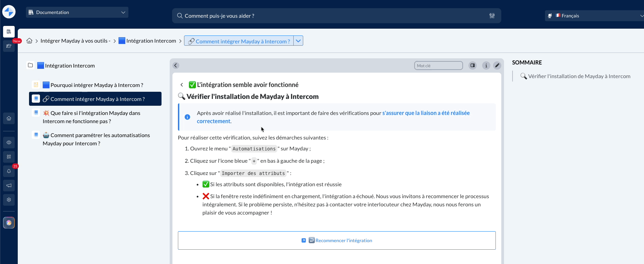Open settings gear in left sidebar
Image resolution: width=644 pixels, height=264 pixels.
pos(9,200)
